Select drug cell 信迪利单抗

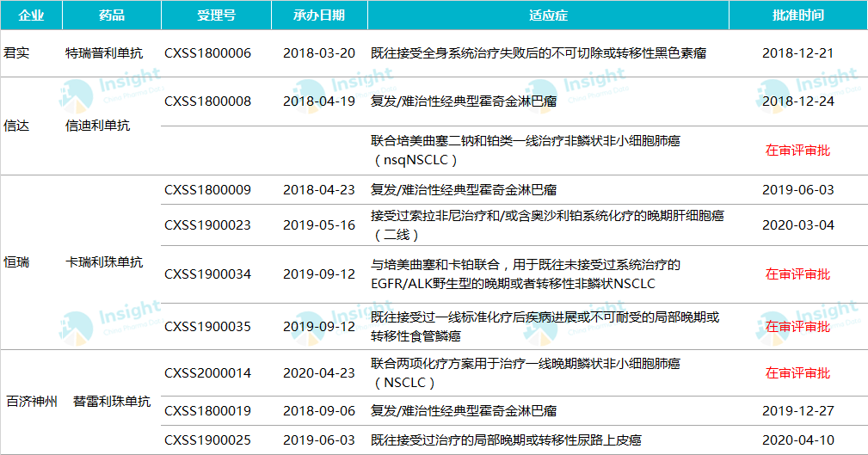pos(98,126)
